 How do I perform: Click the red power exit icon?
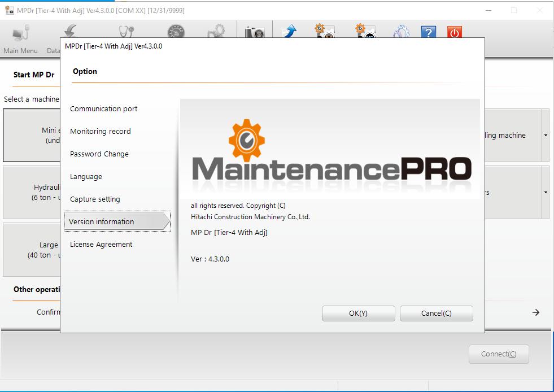[455, 32]
